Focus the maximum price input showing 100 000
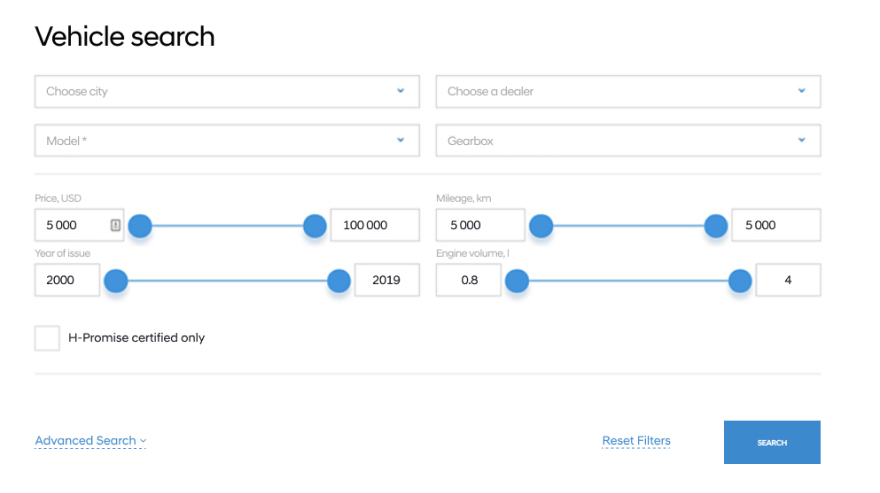This screenshot has height=493, width=880. (374, 226)
